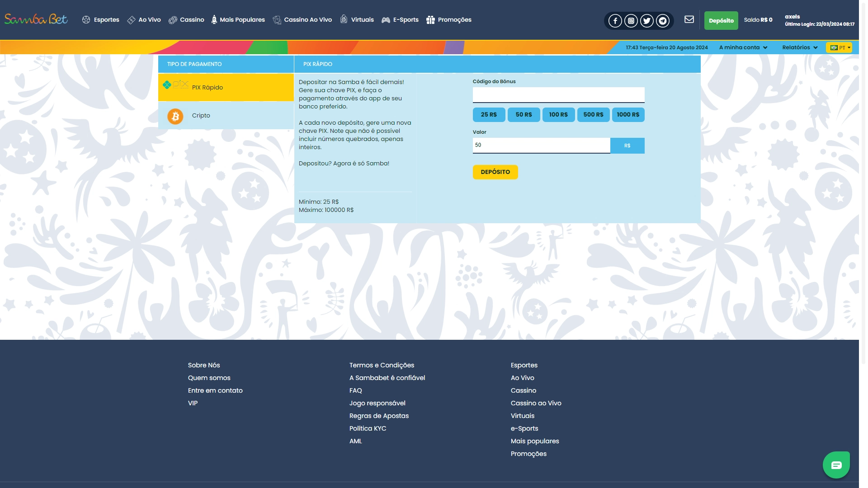This screenshot has width=868, height=488.
Task: Click the Mínimo: 25 R$ text
Action: [319, 202]
